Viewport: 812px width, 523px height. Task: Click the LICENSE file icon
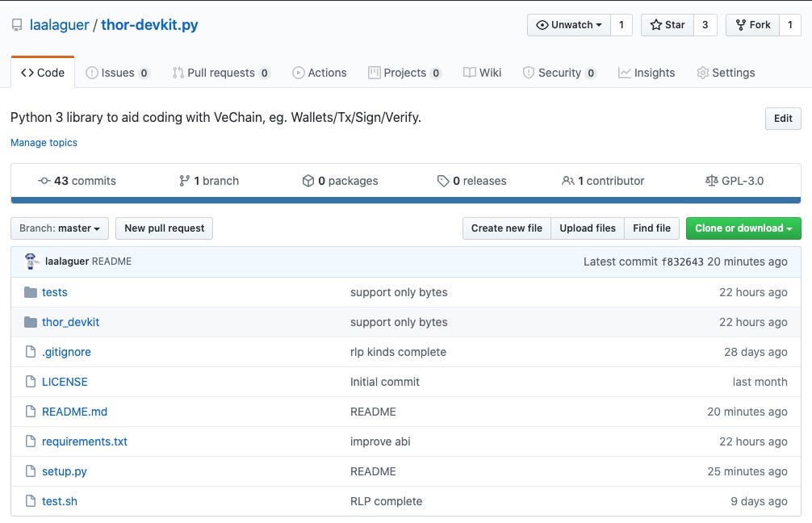31,382
